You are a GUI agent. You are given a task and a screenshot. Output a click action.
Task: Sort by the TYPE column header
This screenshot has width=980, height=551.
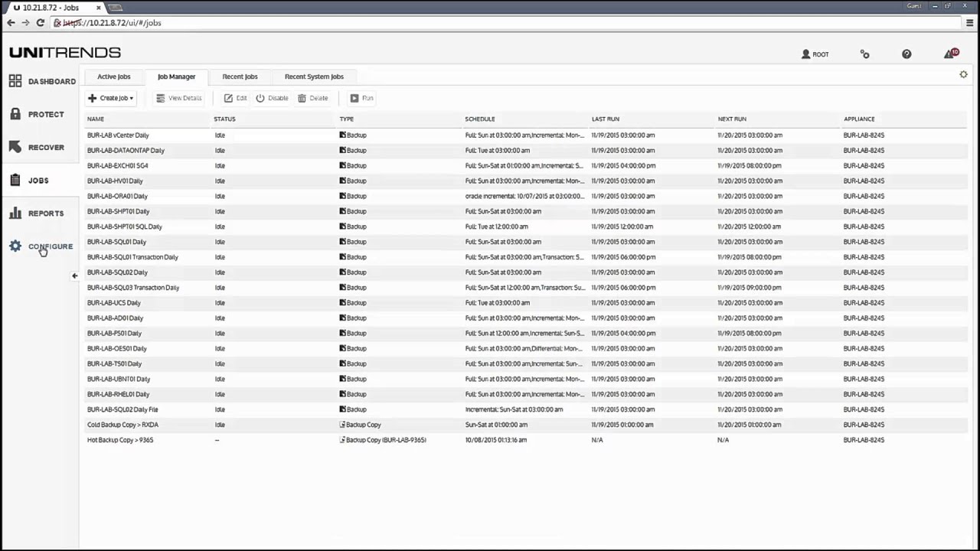tap(346, 119)
